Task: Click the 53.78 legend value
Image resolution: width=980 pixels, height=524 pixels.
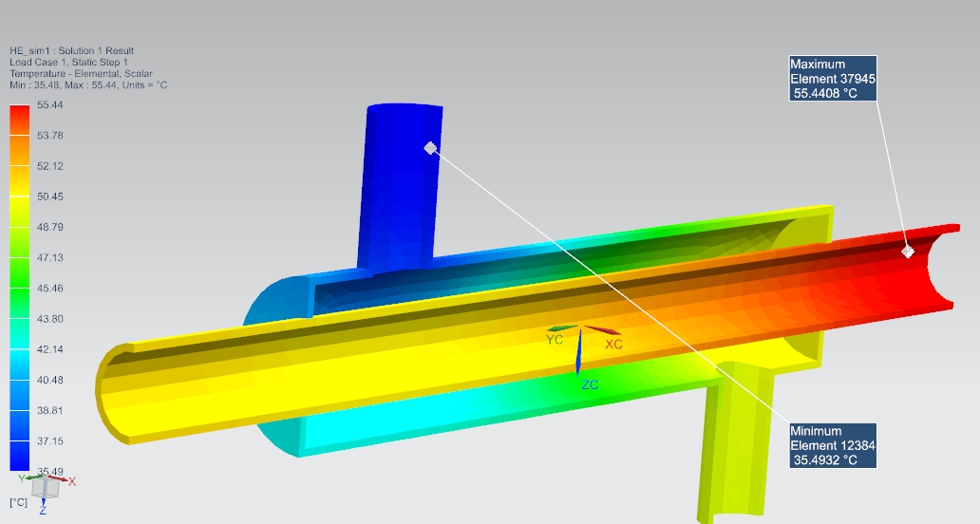Action: [x=50, y=136]
